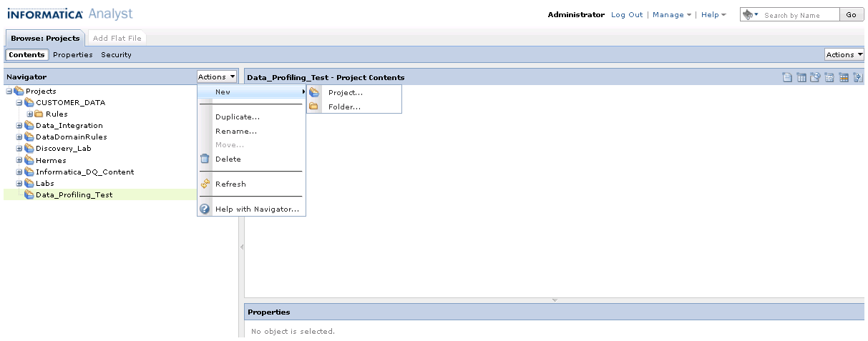Click 'No object is selected.' text
Screen dimensions: 868x341
click(293, 332)
